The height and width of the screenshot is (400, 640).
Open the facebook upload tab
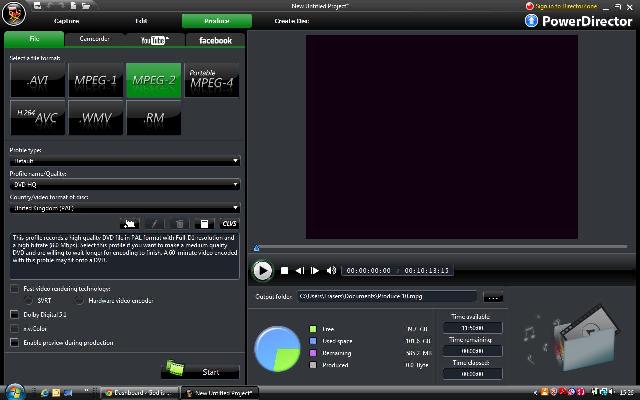pos(215,40)
